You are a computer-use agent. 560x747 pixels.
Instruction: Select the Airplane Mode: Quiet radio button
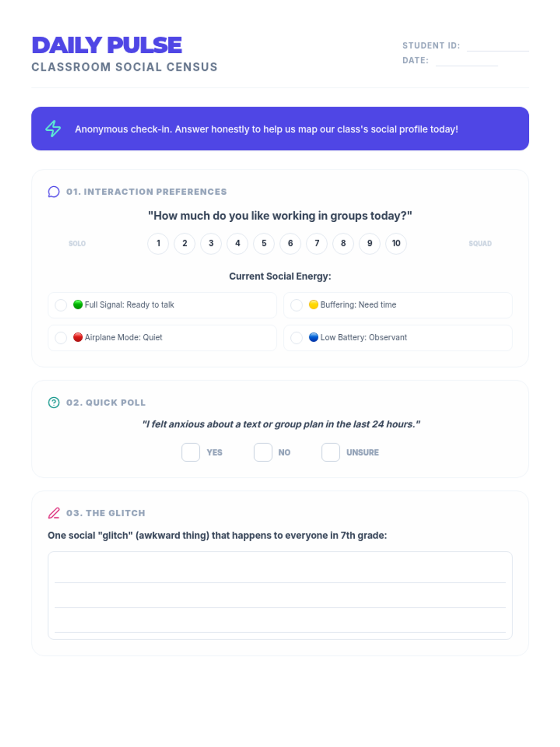click(61, 338)
